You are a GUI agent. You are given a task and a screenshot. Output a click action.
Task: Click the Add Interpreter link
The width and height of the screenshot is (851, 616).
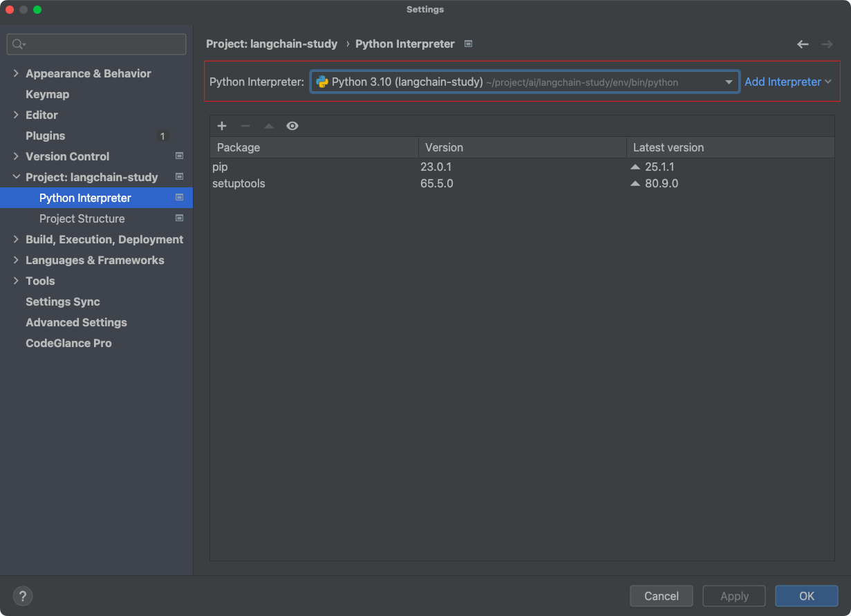(783, 82)
